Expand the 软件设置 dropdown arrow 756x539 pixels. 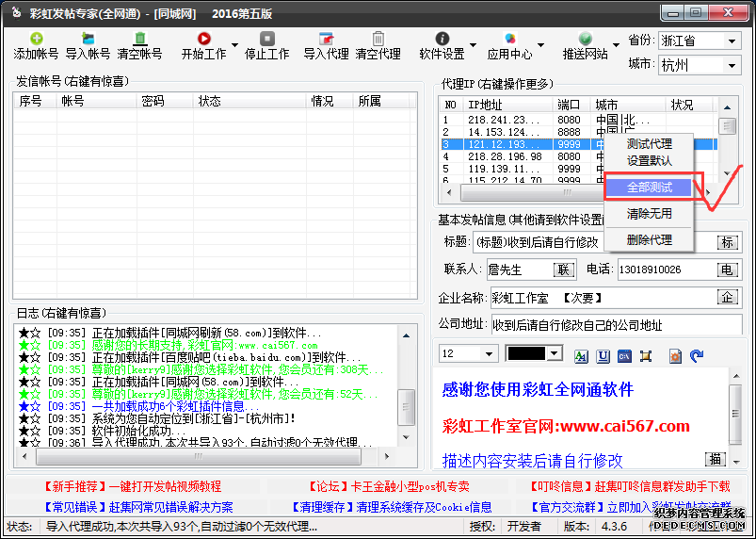click(x=473, y=45)
